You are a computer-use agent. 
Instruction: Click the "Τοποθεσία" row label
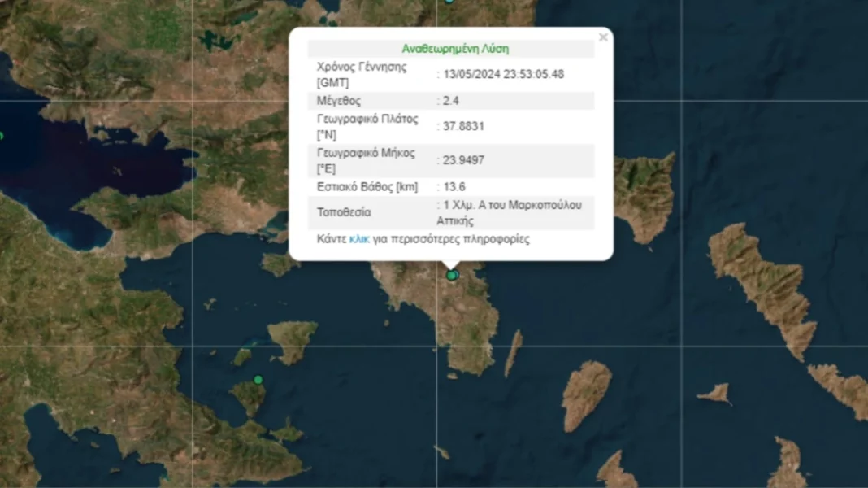(344, 213)
